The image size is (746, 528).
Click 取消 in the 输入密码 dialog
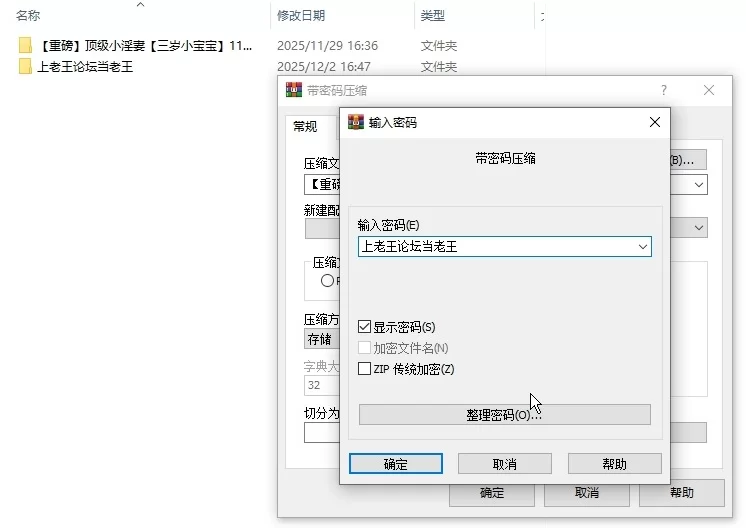coord(505,464)
